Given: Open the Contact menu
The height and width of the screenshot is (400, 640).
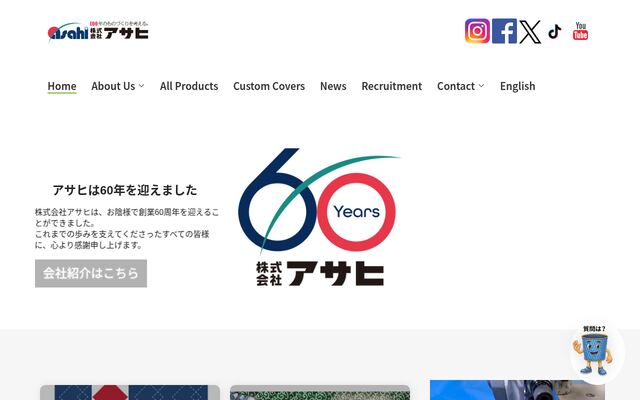Looking at the screenshot, I should (x=456, y=86).
